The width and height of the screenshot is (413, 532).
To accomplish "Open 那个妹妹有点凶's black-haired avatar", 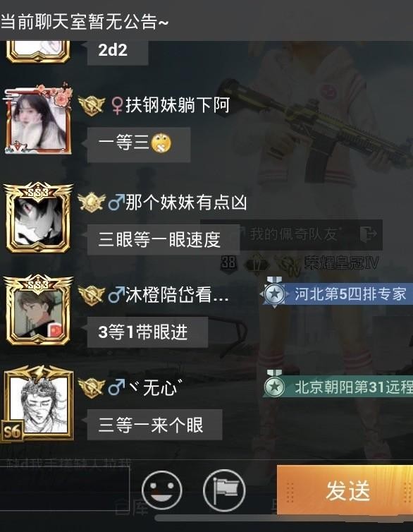I will (38, 218).
